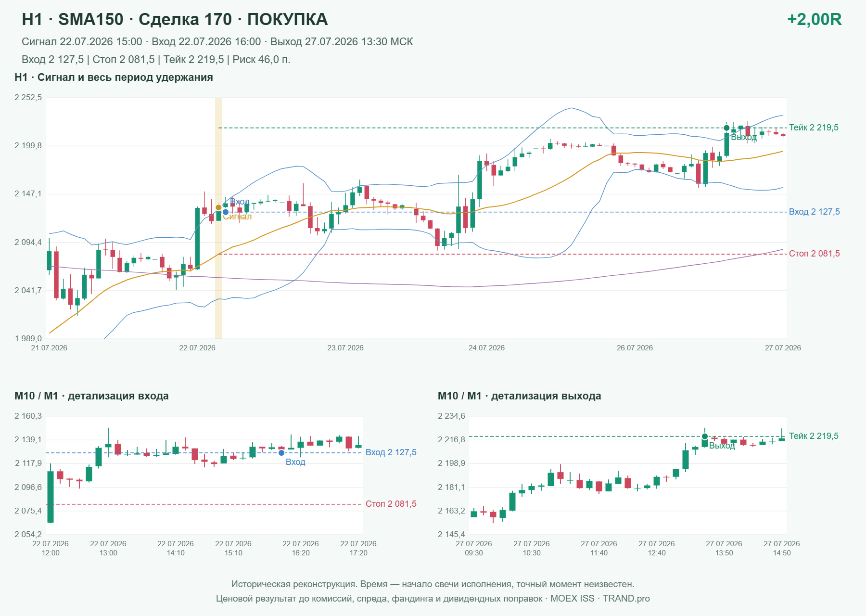This screenshot has height=616, width=866.
Task: Click heading 'M10 / M1 · детализация выхода'
Action: pyautogui.click(x=519, y=396)
